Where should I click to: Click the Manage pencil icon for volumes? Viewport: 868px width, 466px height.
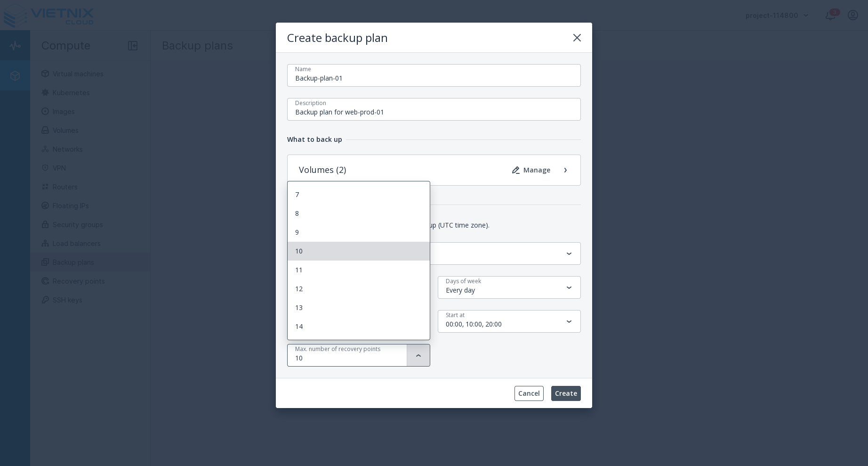coord(516,170)
